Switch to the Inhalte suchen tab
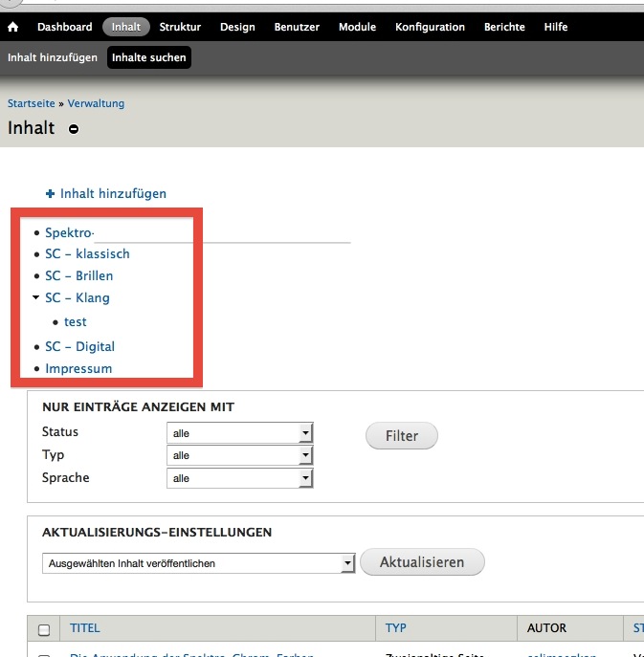 148,58
